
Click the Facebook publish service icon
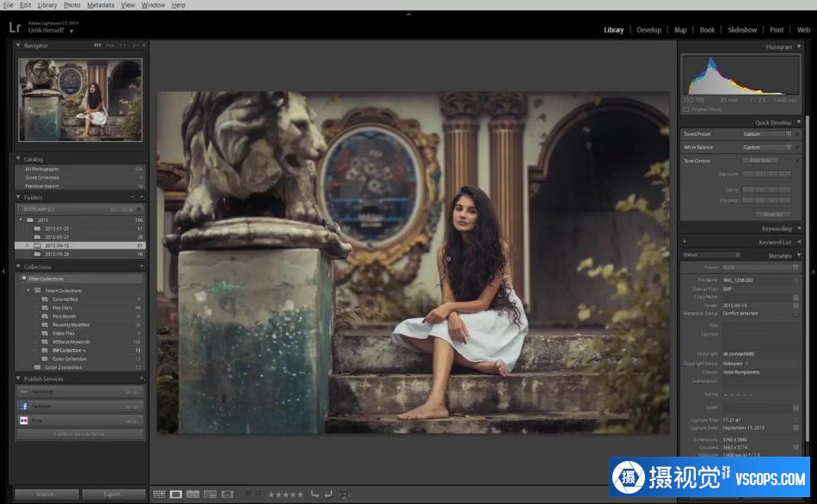pyautogui.click(x=23, y=406)
